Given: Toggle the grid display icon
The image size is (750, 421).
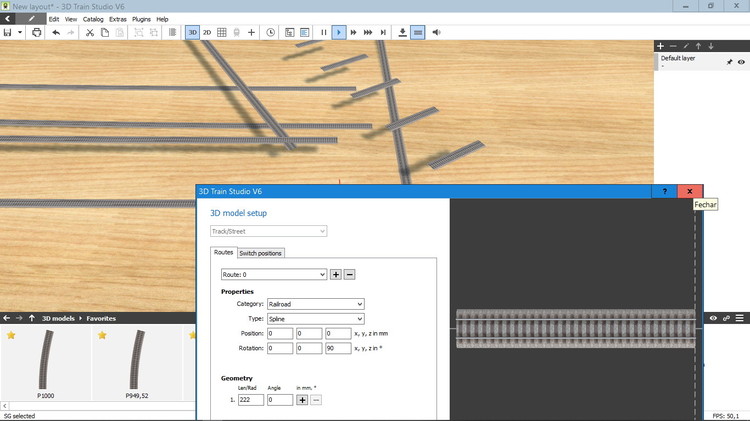Looking at the screenshot, I should [221, 33].
